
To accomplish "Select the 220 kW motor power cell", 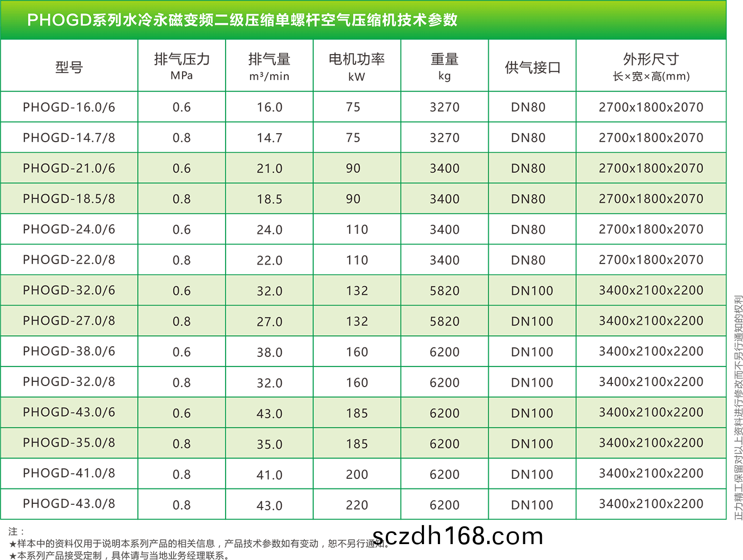I will click(357, 505).
